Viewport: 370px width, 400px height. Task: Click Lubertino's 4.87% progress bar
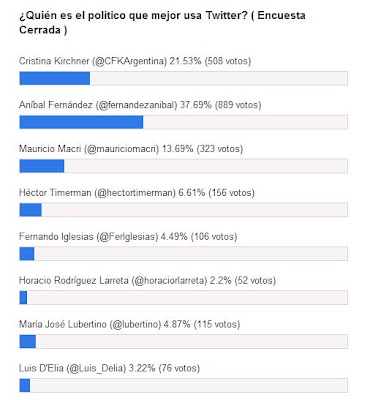point(184,341)
